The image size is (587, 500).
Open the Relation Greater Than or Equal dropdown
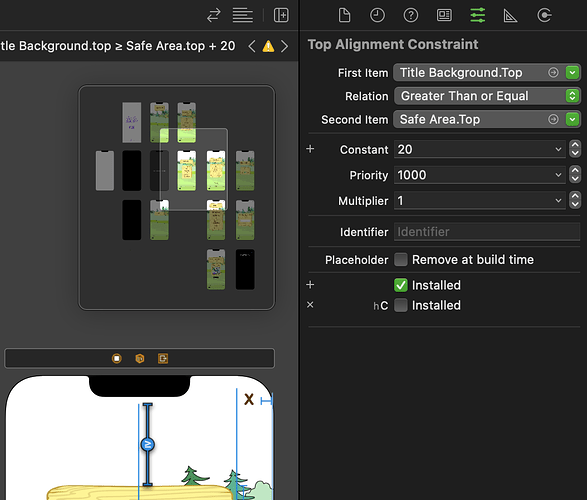point(487,96)
